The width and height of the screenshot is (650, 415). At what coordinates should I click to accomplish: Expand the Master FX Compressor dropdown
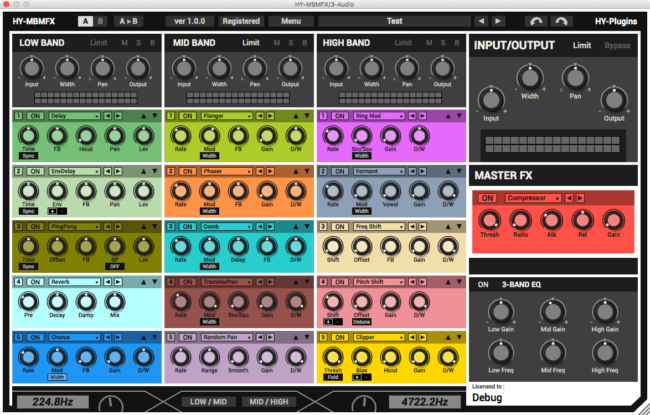tap(533, 198)
